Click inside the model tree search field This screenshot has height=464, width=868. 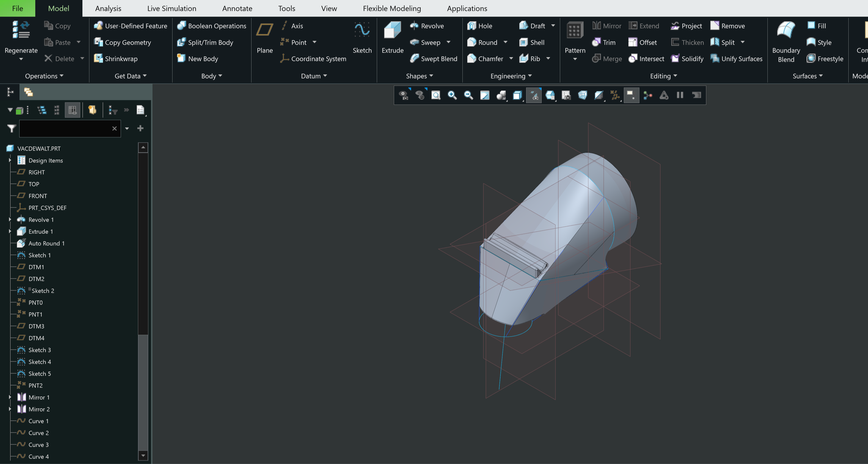[64, 129]
